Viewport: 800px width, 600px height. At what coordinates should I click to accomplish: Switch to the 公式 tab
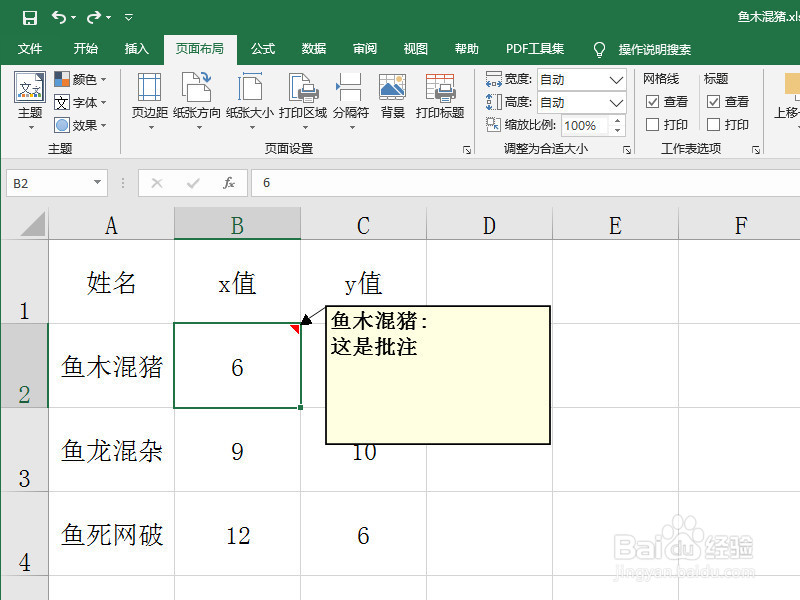(263, 48)
